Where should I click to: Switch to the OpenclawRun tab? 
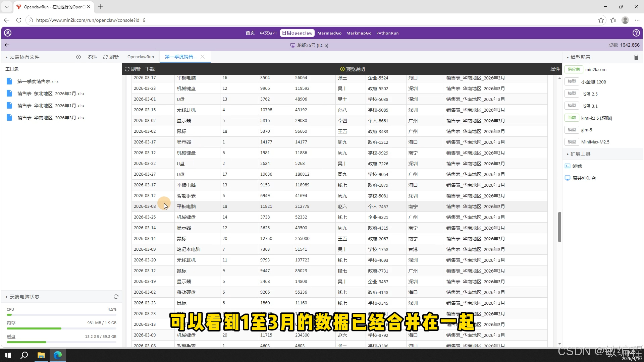(141, 57)
